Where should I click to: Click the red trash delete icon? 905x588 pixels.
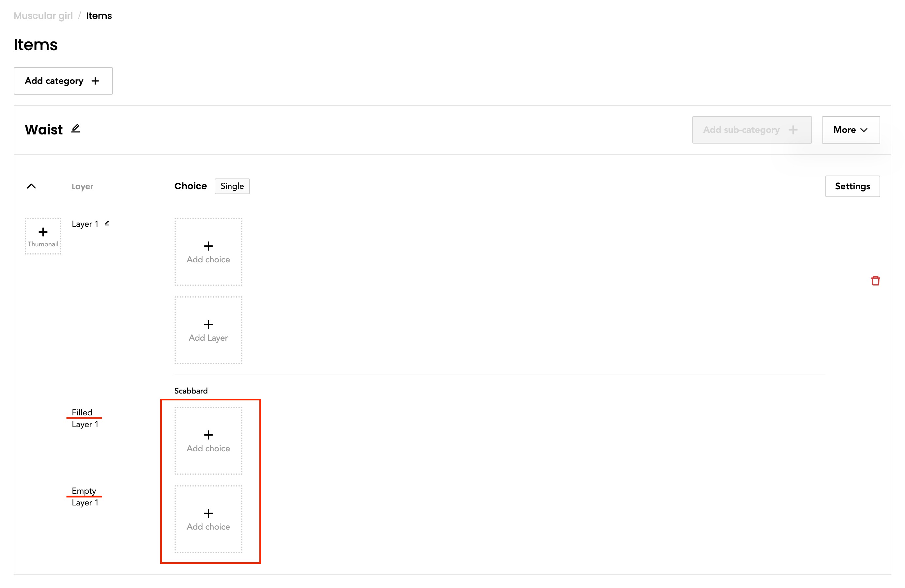click(x=875, y=281)
